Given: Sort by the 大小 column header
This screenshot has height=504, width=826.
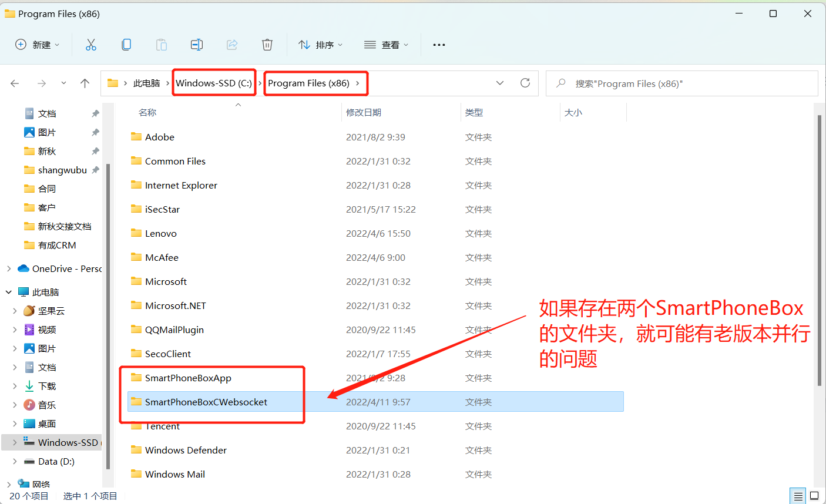Looking at the screenshot, I should (x=573, y=112).
